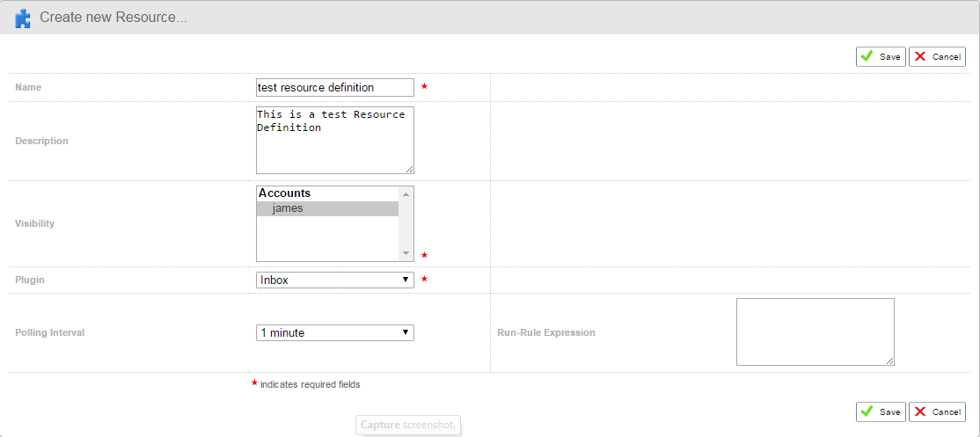Image resolution: width=980 pixels, height=437 pixels.
Task: Click the Description box resize handle
Action: [x=409, y=169]
